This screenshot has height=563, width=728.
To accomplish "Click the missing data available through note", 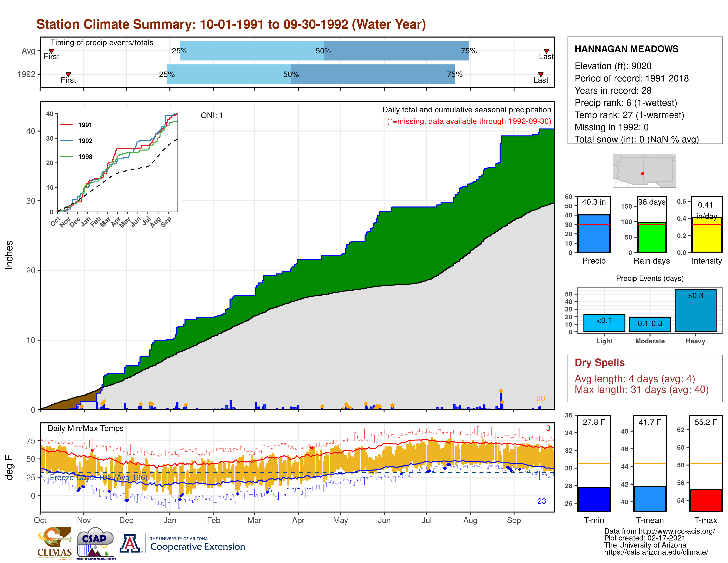I will click(x=469, y=121).
